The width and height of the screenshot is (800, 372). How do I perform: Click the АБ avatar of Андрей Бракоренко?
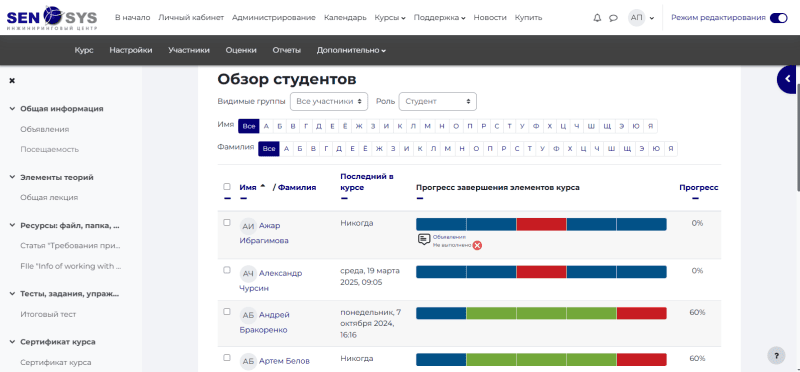point(248,315)
